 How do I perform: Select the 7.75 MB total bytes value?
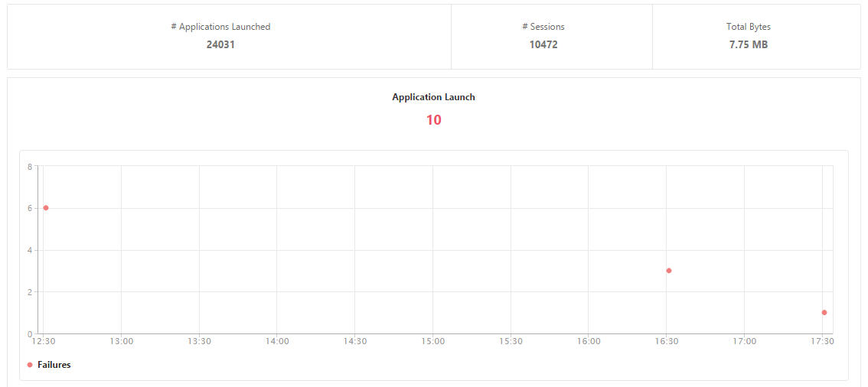(749, 45)
